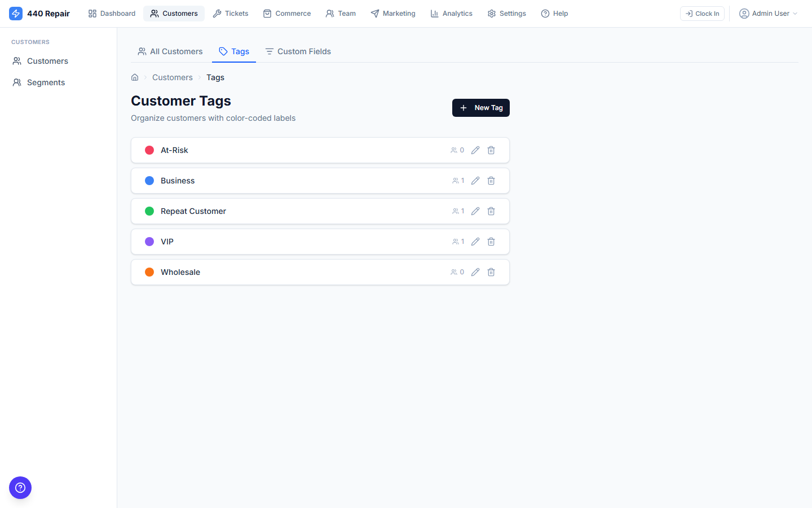Navigate to the Tickets section
The width and height of the screenshot is (812, 508).
(230, 13)
